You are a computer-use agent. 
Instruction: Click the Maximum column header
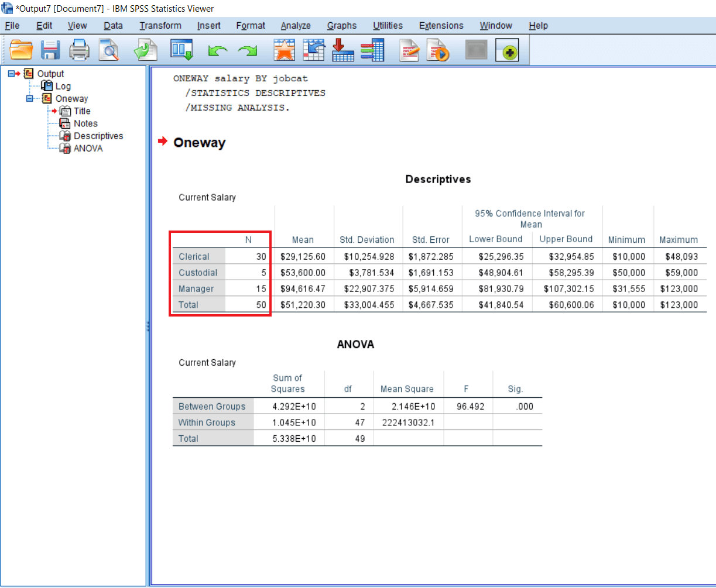[679, 240]
